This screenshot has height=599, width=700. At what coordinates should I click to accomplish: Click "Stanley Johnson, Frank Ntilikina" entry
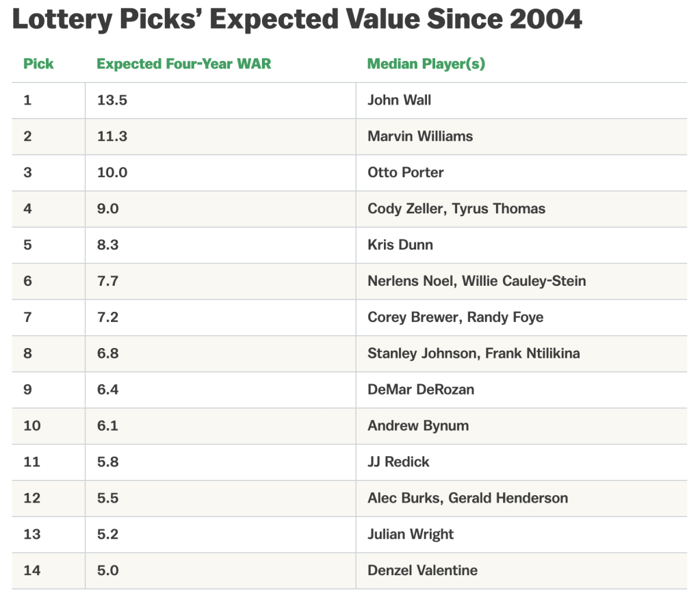coord(474,354)
